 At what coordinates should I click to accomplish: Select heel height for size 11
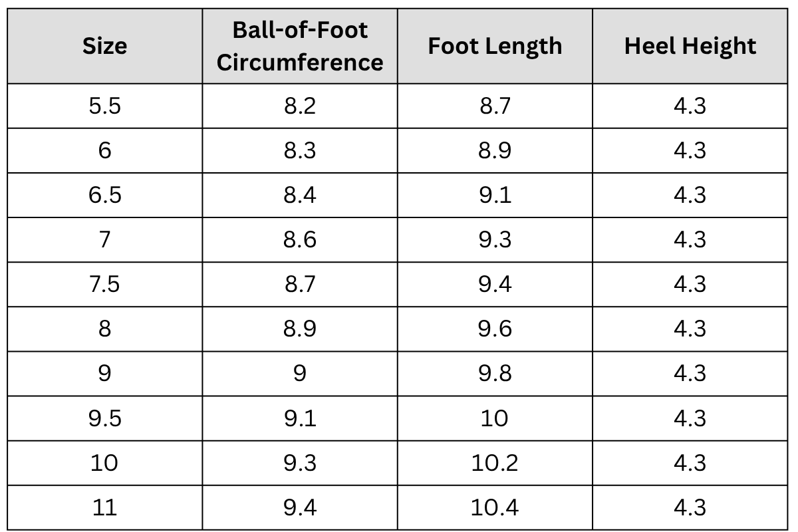[x=690, y=507]
